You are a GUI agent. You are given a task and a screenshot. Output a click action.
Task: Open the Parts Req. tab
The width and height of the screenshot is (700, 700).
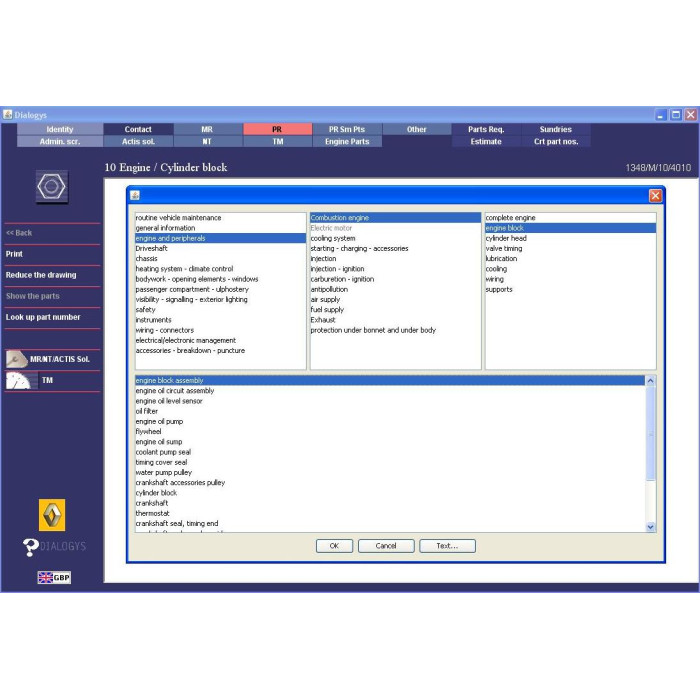coord(486,129)
